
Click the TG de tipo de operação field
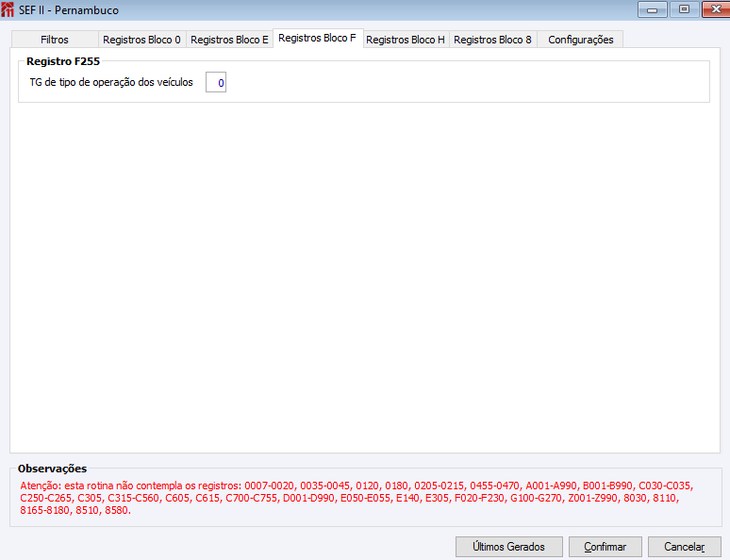point(216,82)
